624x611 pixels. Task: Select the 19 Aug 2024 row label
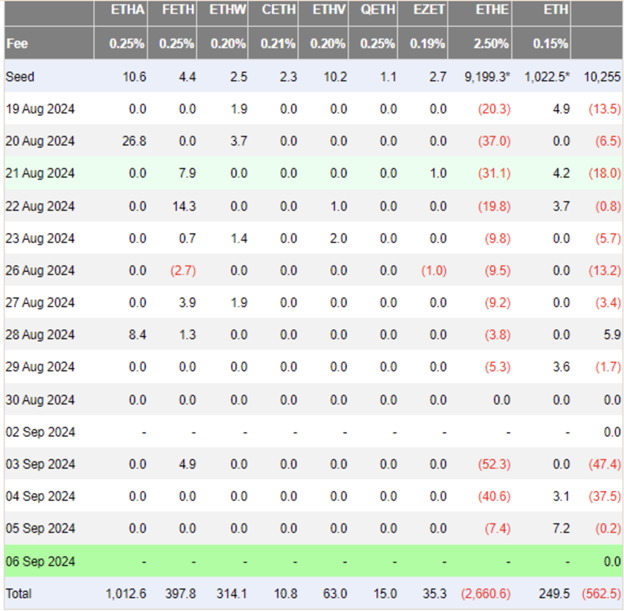[40, 109]
